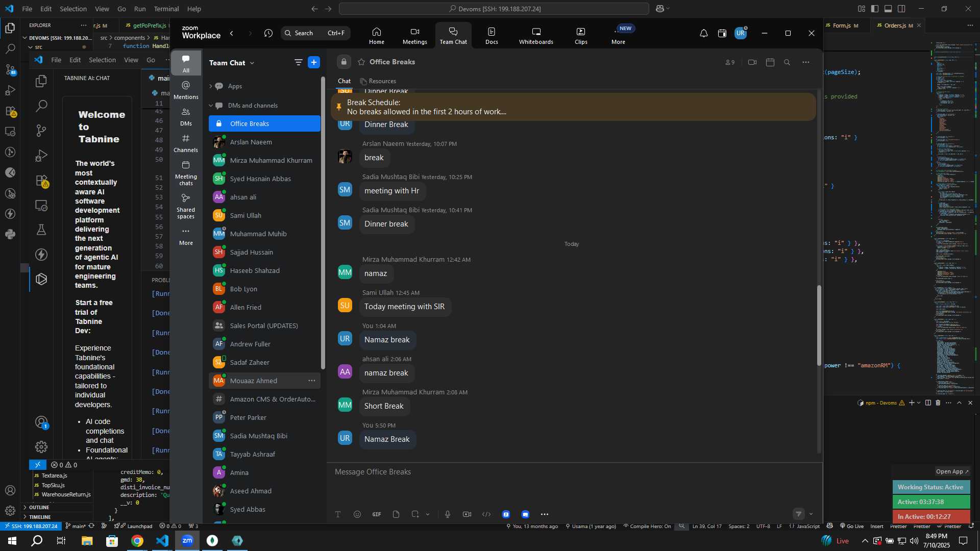This screenshot has width=980, height=551.
Task: Collapse DMs and channels section
Action: point(210,106)
